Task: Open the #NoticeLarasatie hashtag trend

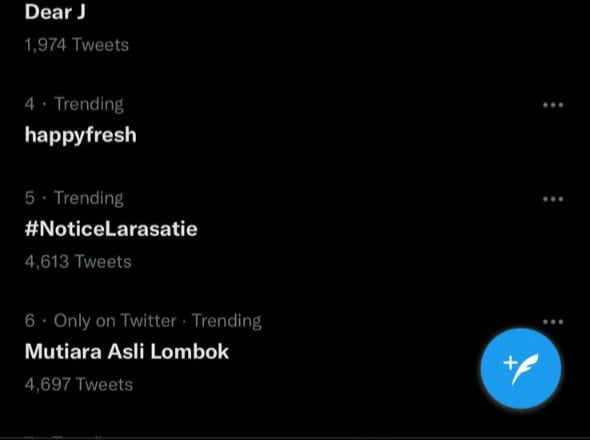Action: coord(111,229)
